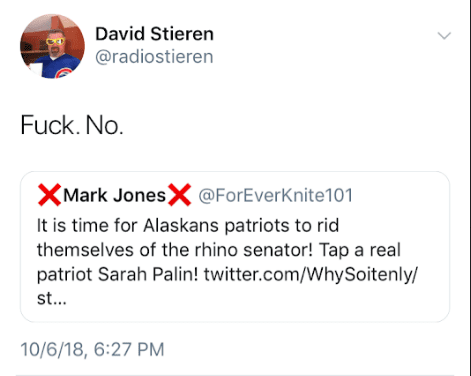Click the red X after Mark Jones
471x376 pixels.
(179, 195)
